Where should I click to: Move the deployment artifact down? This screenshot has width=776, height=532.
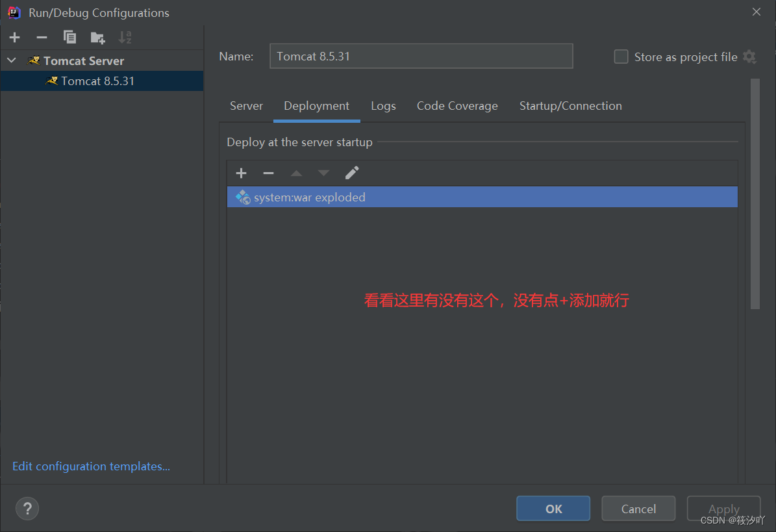323,173
